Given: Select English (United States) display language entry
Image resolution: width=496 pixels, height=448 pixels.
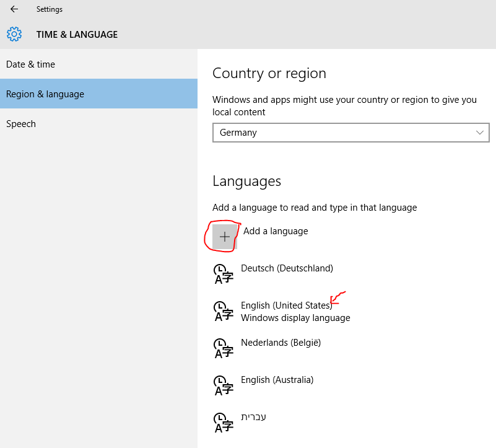Looking at the screenshot, I should point(287,305).
